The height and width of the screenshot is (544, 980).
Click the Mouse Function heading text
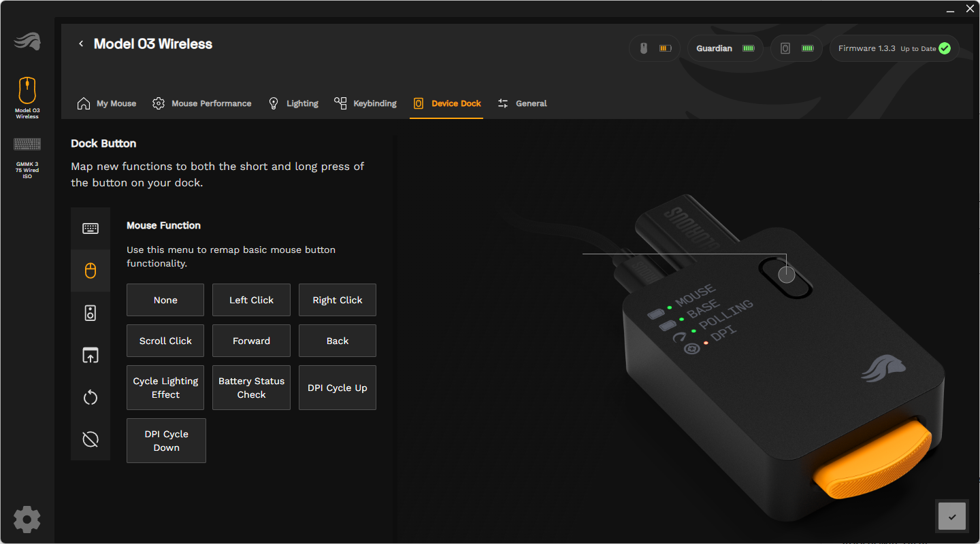point(163,225)
